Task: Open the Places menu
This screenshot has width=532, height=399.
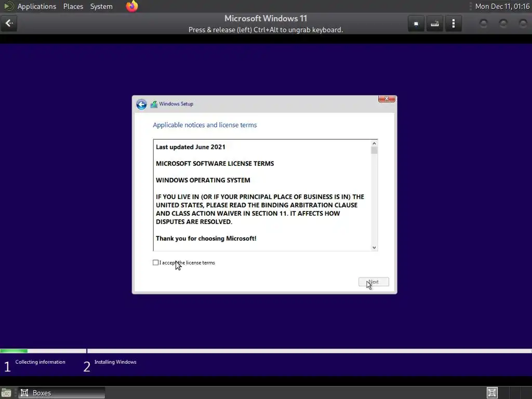Action: 73,6
